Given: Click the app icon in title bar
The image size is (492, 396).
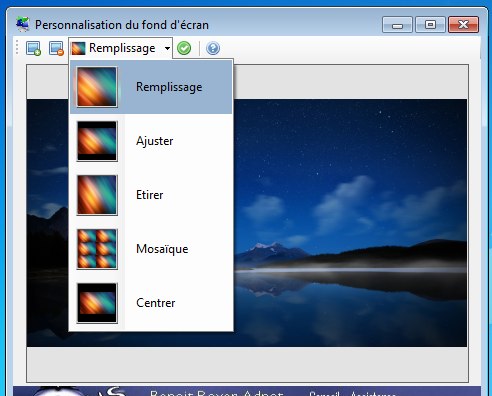Looking at the screenshot, I should point(23,24).
